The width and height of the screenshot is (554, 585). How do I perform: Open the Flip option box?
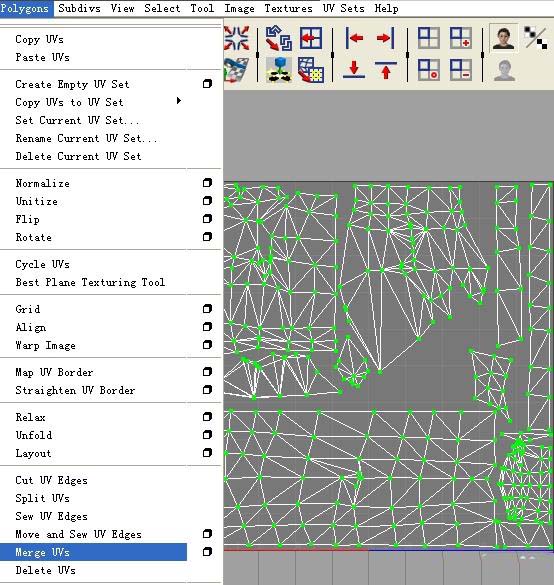click(x=207, y=219)
